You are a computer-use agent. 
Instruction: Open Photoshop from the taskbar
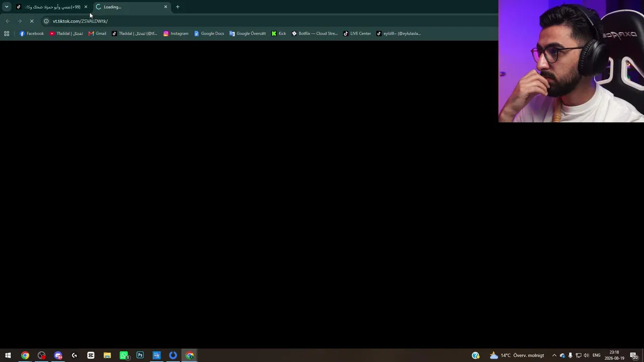140,355
